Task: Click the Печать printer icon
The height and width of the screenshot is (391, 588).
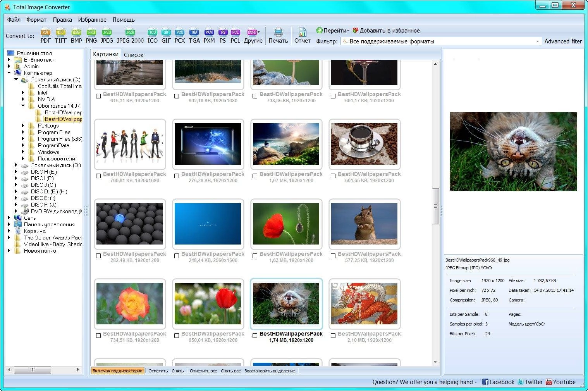Action: (278, 33)
